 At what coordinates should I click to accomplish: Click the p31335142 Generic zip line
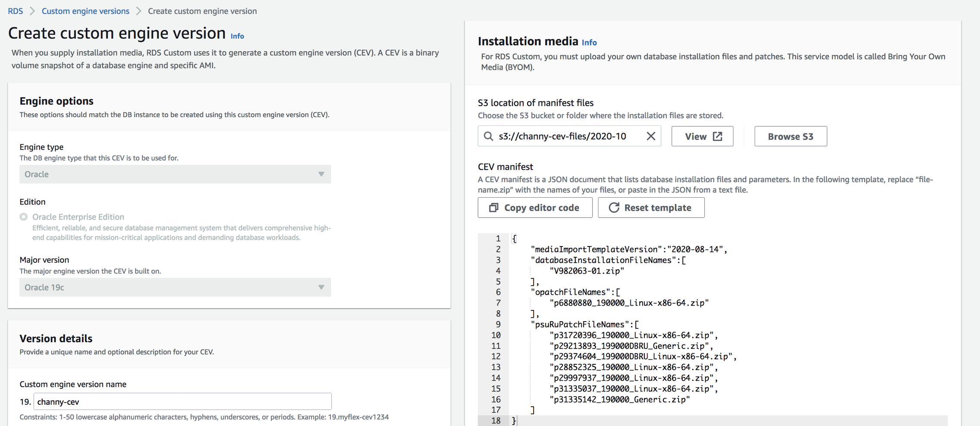pyautogui.click(x=619, y=399)
